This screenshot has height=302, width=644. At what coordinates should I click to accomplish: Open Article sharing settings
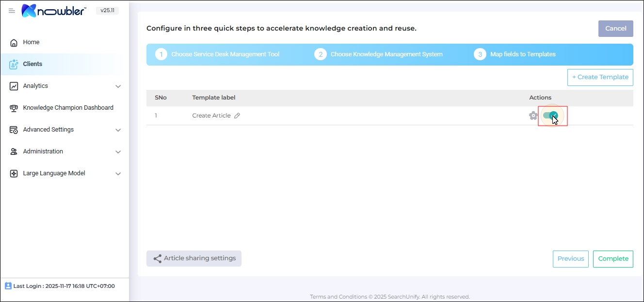click(194, 258)
